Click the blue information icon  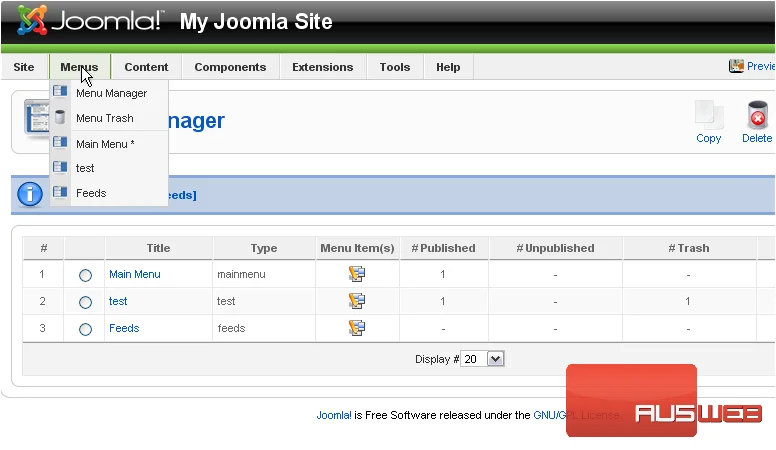point(30,194)
